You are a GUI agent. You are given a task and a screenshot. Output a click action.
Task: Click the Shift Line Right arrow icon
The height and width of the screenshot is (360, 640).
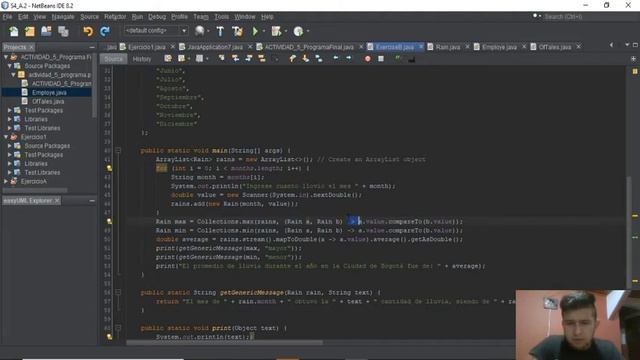(349, 58)
